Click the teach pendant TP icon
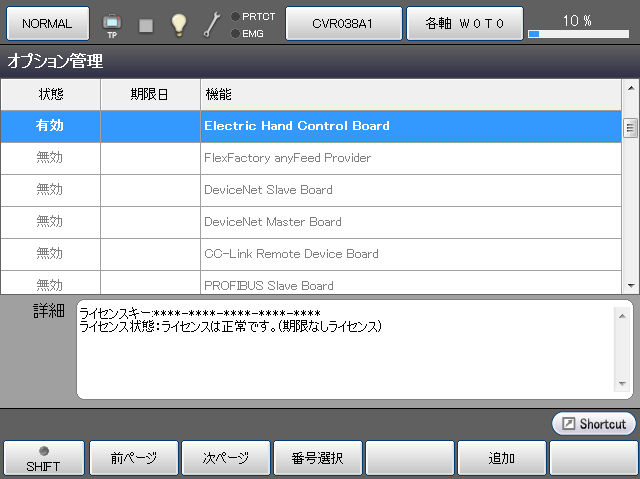640x479 pixels. 112,22
